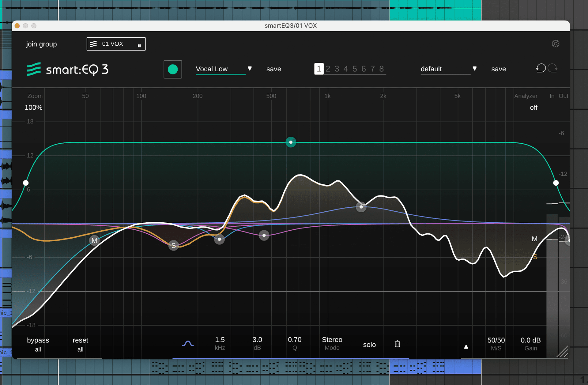This screenshot has width=588, height=385.
Task: Switch to state 6
Action: (364, 69)
